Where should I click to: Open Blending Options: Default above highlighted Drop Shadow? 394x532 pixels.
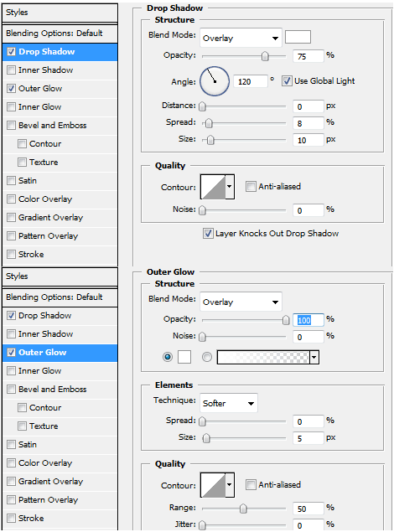coord(60,34)
